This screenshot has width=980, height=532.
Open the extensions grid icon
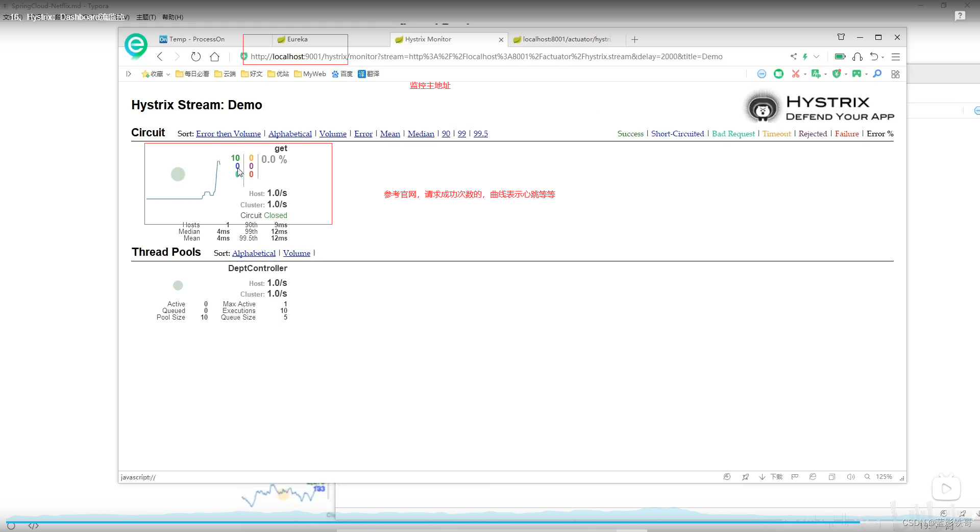point(895,74)
